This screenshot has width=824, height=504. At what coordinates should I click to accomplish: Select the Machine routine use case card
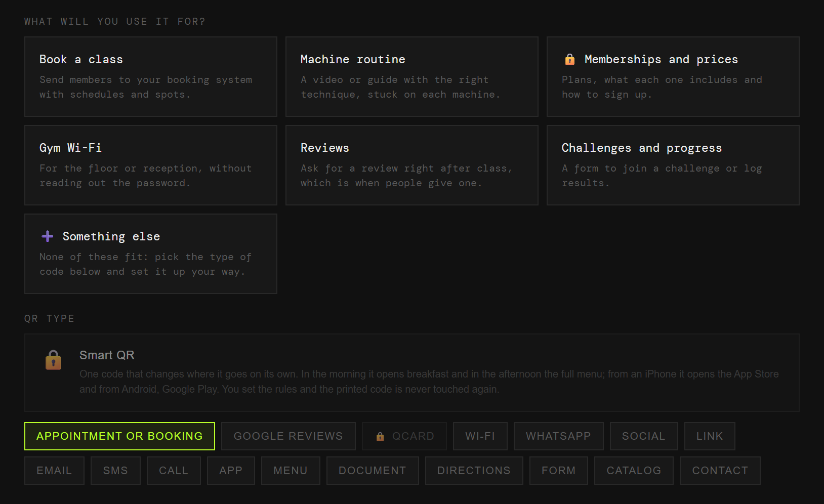(x=412, y=76)
